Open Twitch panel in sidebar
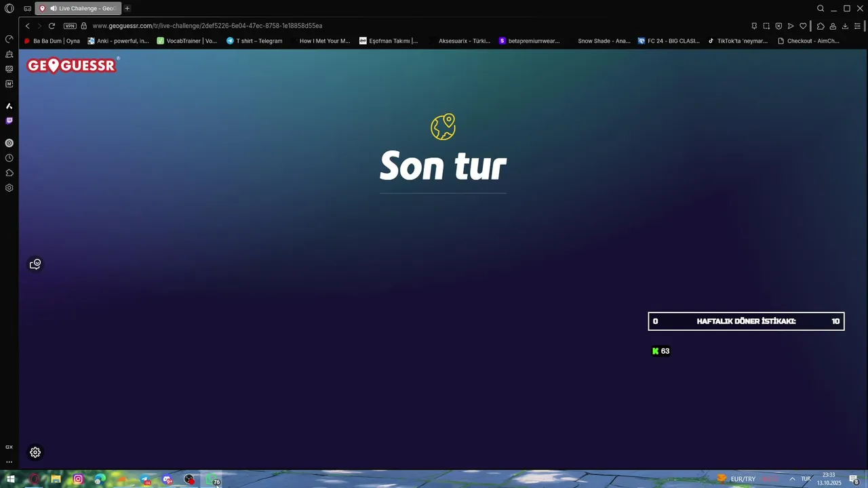 (9, 121)
